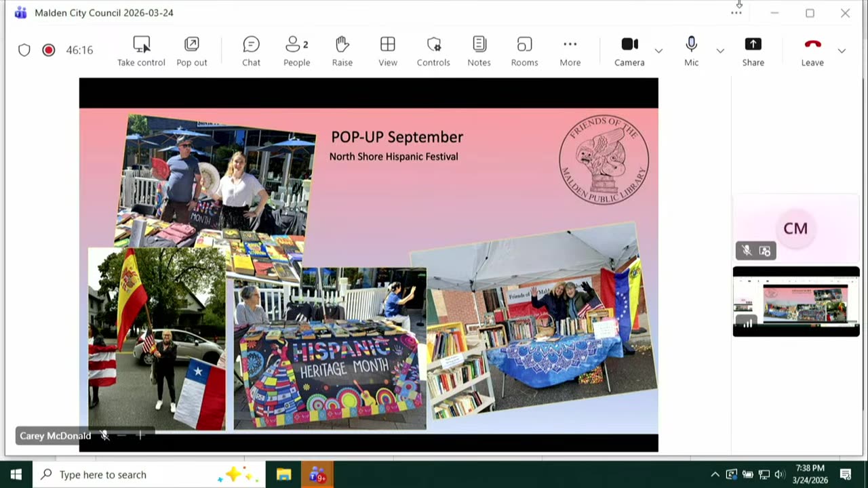The height and width of the screenshot is (488, 868).
Task: Open meeting Controls
Action: pyautogui.click(x=433, y=51)
